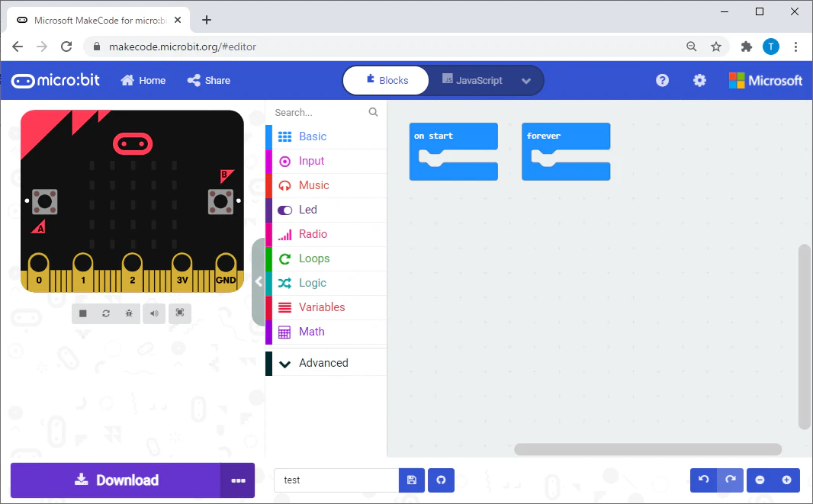Go back in browser history
This screenshot has height=504, width=813.
18,47
